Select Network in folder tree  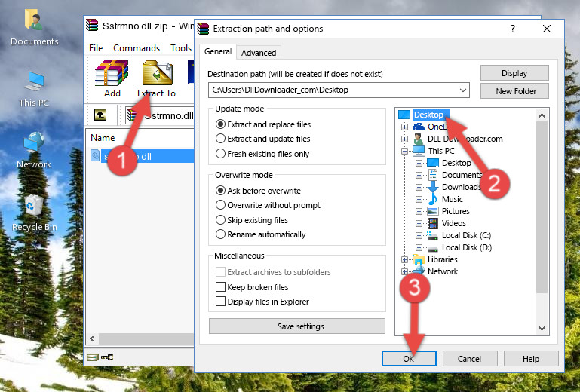pyautogui.click(x=443, y=271)
